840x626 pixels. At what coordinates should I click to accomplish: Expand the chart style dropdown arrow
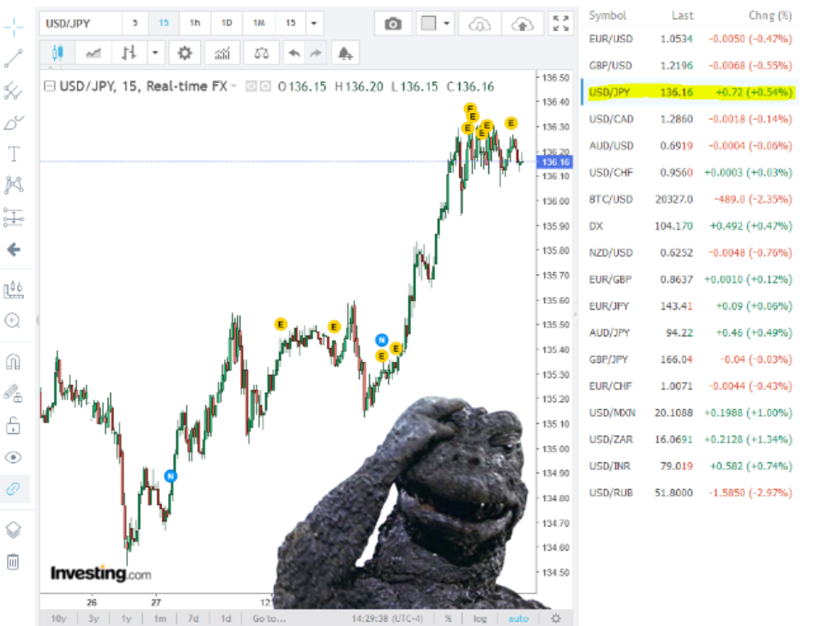click(x=154, y=53)
